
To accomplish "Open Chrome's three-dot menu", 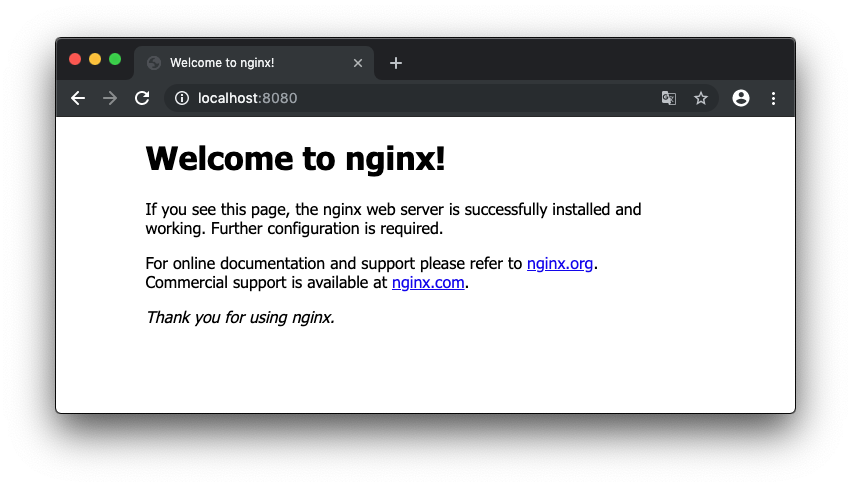I will click(x=773, y=98).
